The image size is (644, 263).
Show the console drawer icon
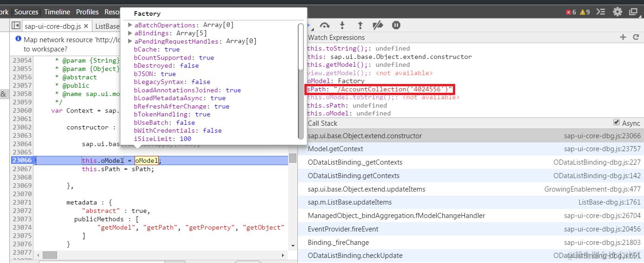coord(601,12)
